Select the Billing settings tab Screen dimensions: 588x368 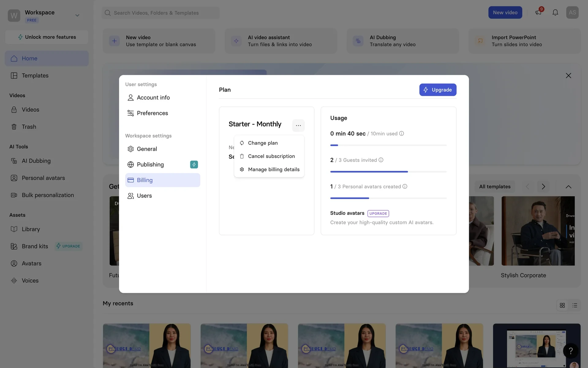tap(163, 180)
